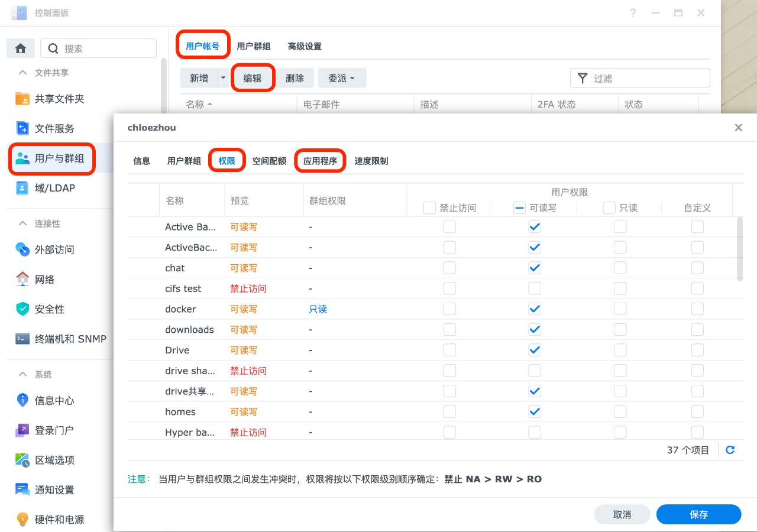Switch to the 用户群组 top tab
Screen dimensions: 757x532
pyautogui.click(x=254, y=46)
